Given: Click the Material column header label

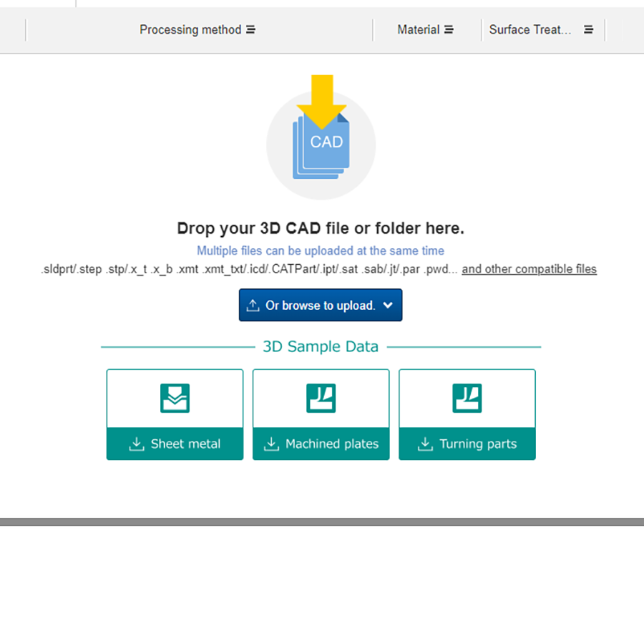Looking at the screenshot, I should pyautogui.click(x=419, y=30).
